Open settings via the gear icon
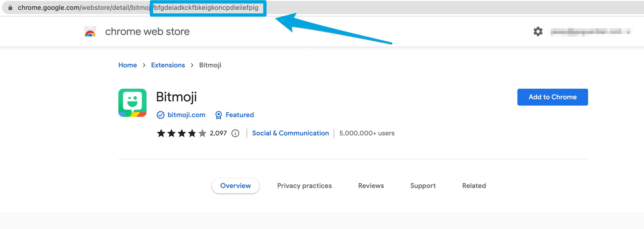 [538, 31]
